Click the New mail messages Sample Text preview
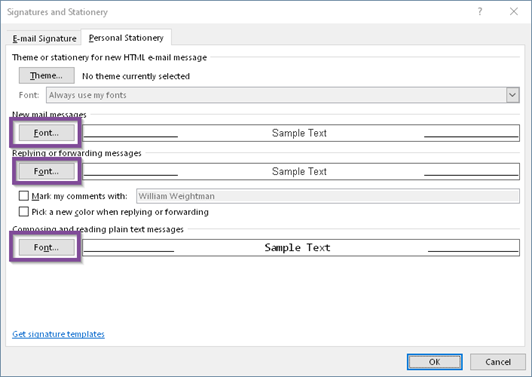The image size is (532, 377). [301, 133]
